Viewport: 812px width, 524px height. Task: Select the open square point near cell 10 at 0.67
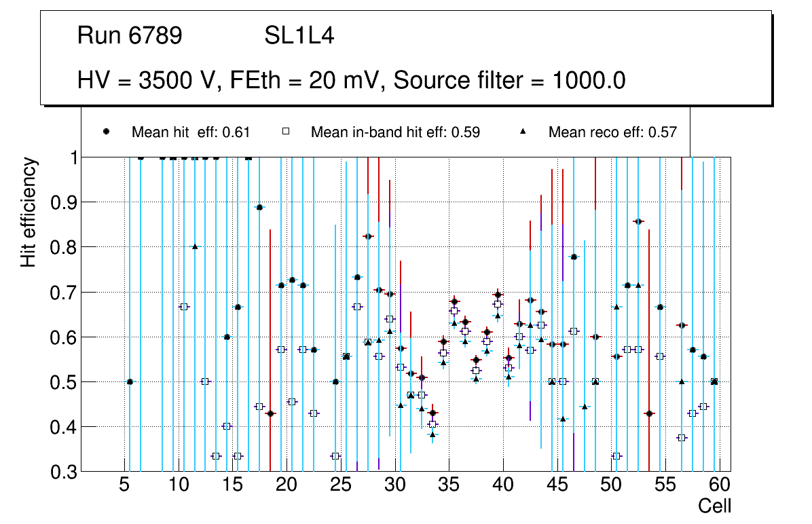click(x=184, y=307)
